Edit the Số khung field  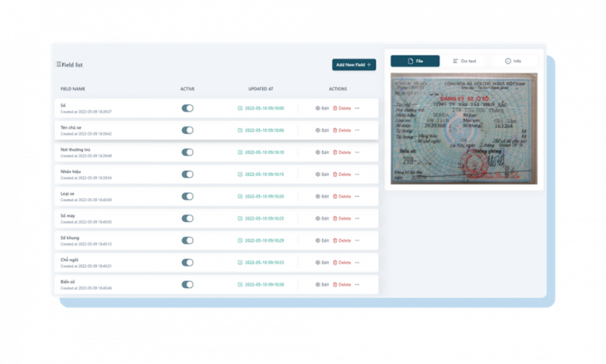click(x=322, y=240)
